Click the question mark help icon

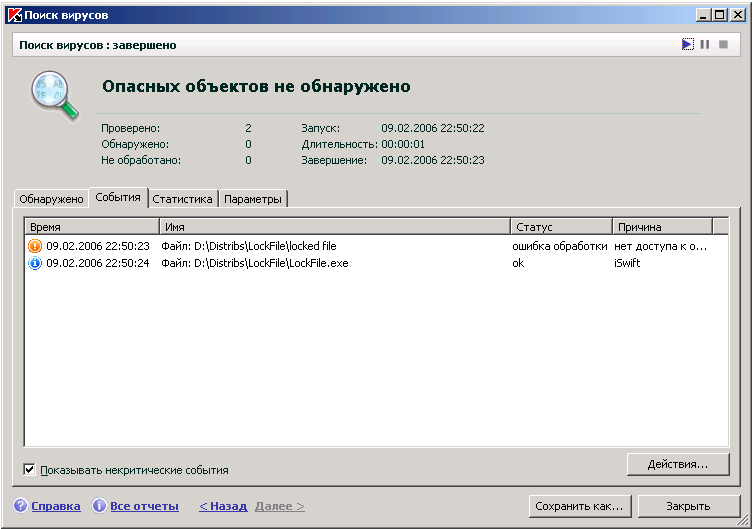(x=21, y=505)
